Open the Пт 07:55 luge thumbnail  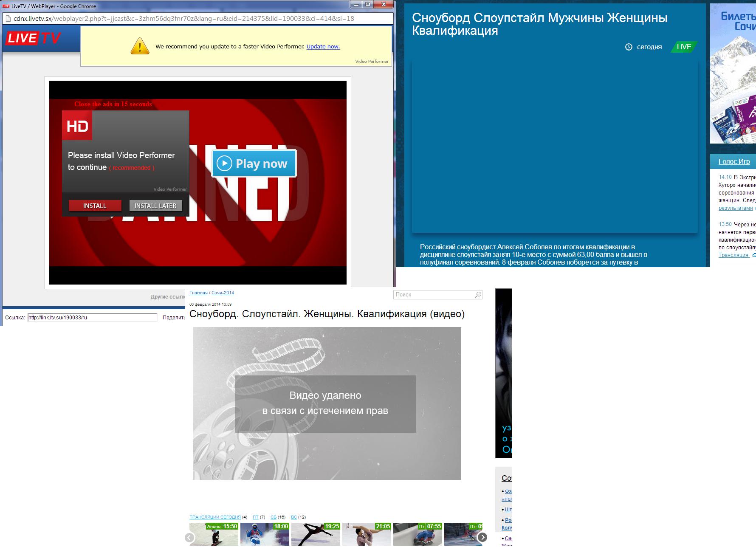point(417,534)
